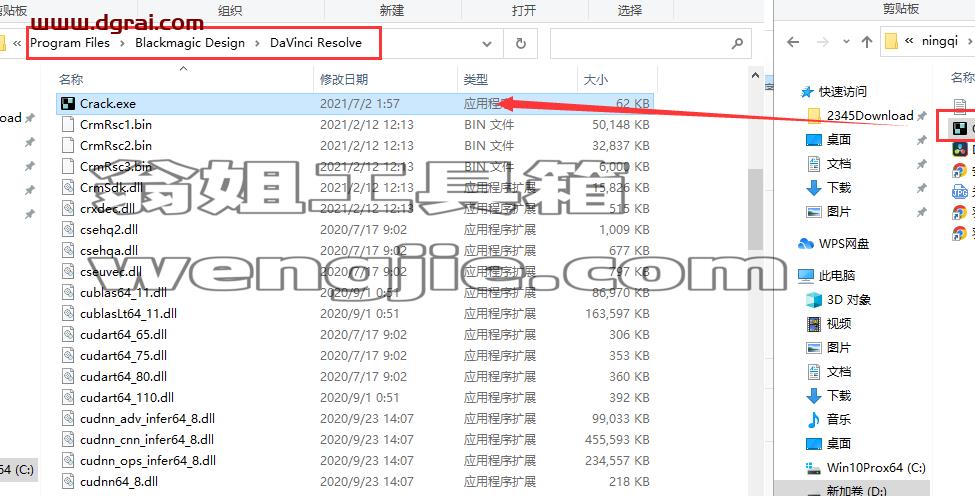Image resolution: width=975 pixels, height=496 pixels.
Task: Select cudart64_110.dll file
Action: pos(356,398)
